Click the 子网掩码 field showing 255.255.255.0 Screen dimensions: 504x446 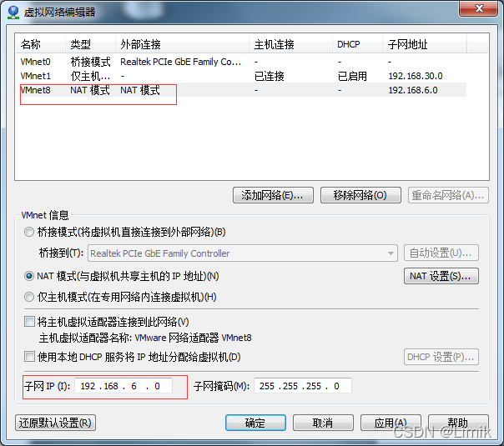coord(303,386)
